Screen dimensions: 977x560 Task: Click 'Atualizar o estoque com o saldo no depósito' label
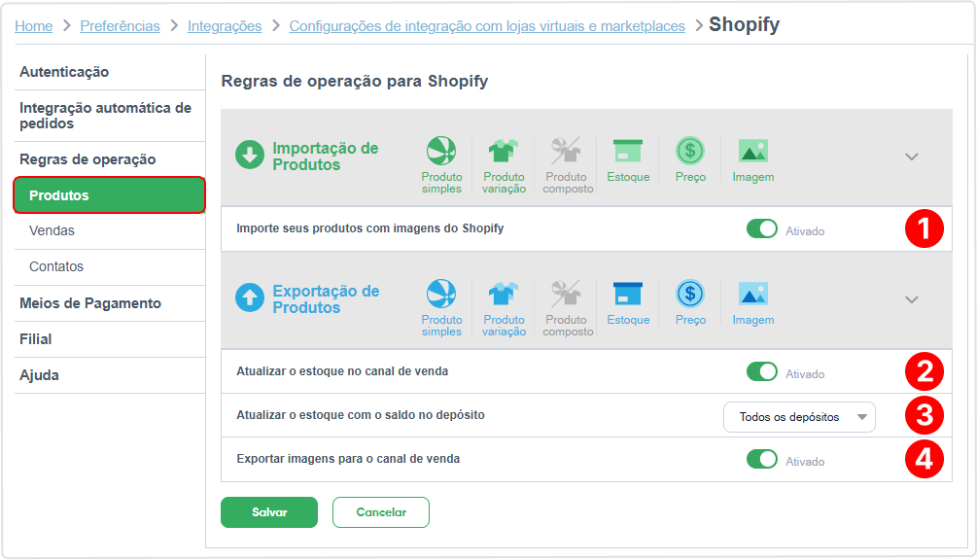point(361,415)
